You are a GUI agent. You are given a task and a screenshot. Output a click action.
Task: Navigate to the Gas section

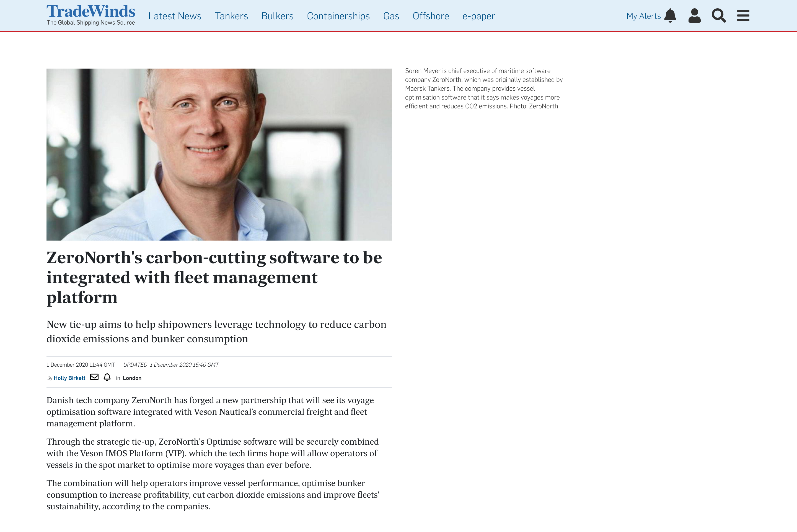[391, 16]
